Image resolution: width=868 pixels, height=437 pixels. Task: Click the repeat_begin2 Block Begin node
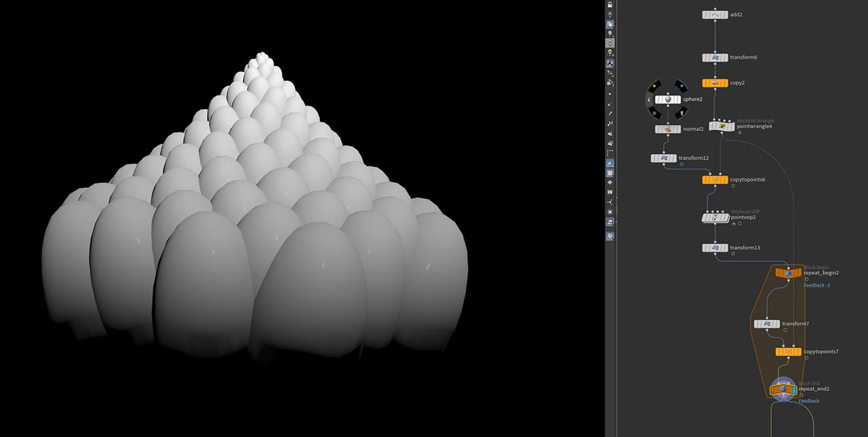tap(788, 272)
